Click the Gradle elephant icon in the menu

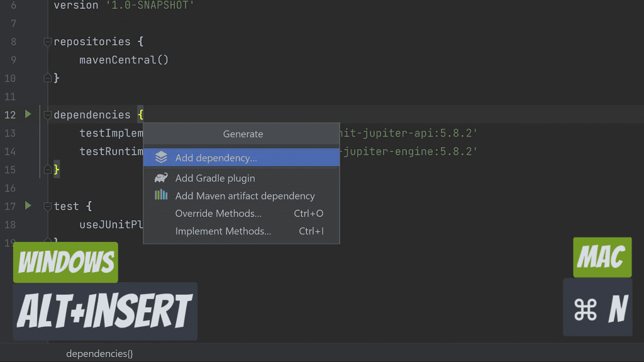point(162,178)
